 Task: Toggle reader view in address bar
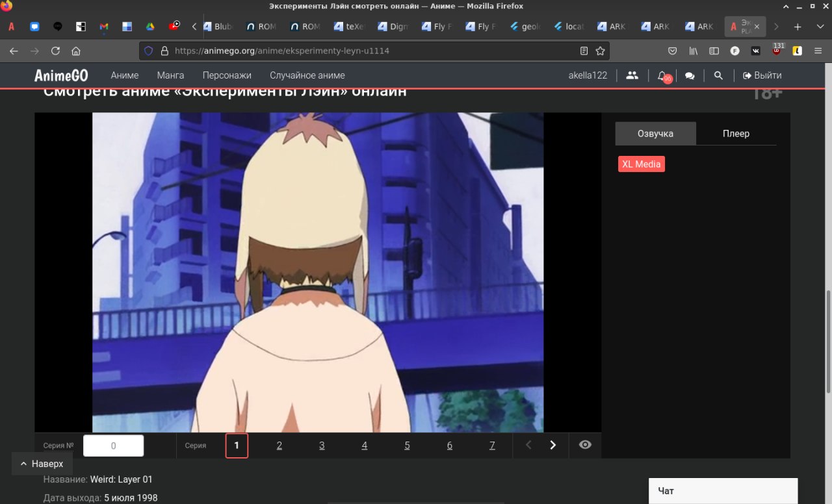584,51
